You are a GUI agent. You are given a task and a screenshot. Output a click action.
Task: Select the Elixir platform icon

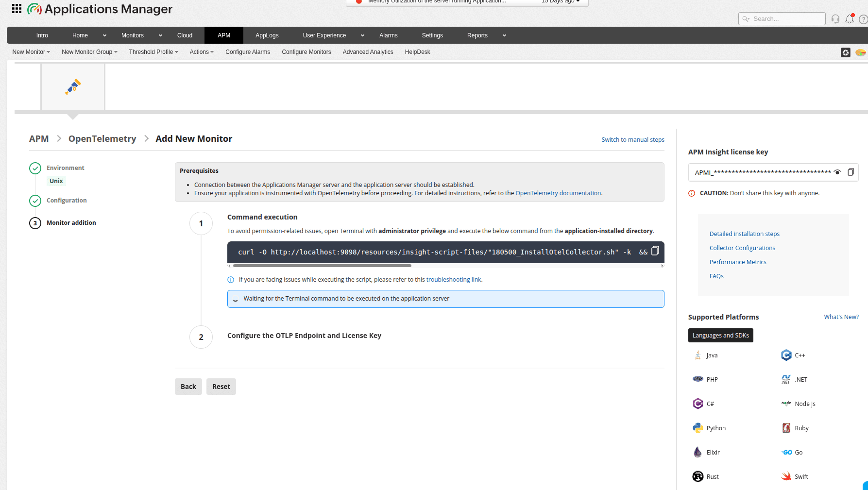click(698, 452)
